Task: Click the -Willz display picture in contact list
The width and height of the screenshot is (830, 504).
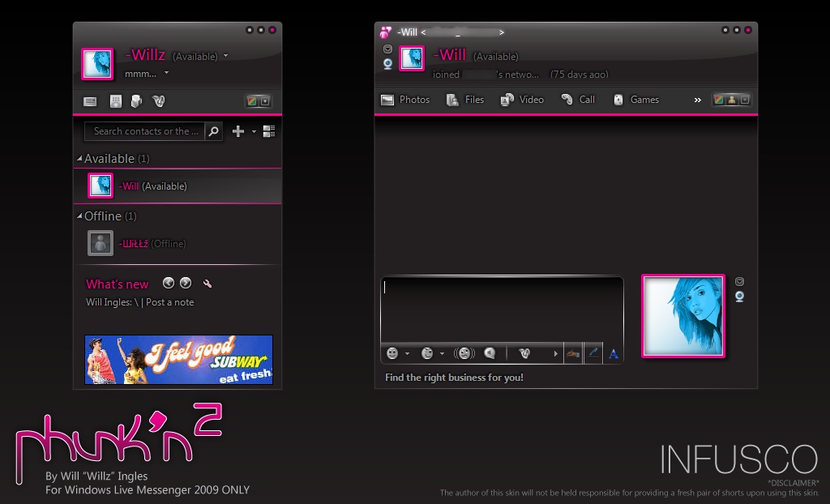Action: (x=97, y=64)
